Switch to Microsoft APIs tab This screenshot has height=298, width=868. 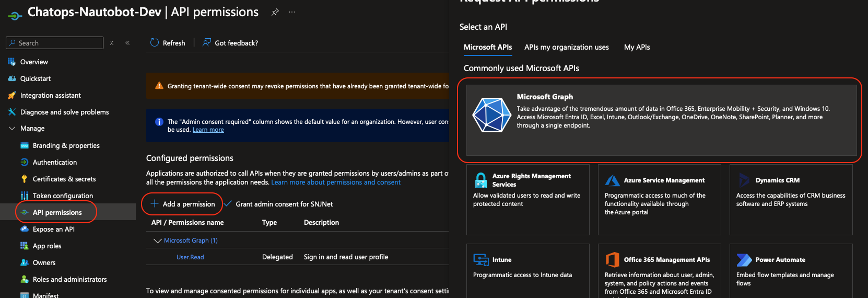pyautogui.click(x=488, y=47)
